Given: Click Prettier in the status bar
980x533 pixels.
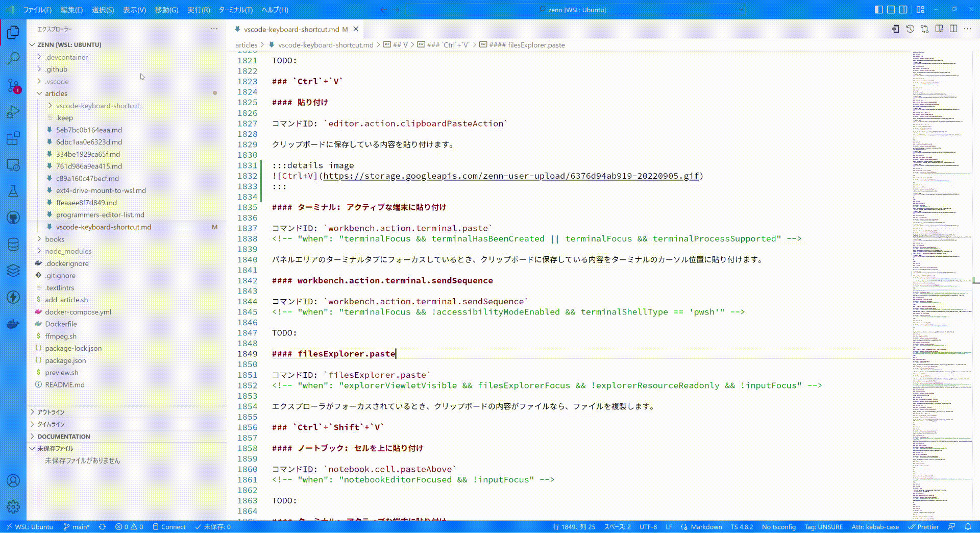Looking at the screenshot, I should tap(923, 527).
